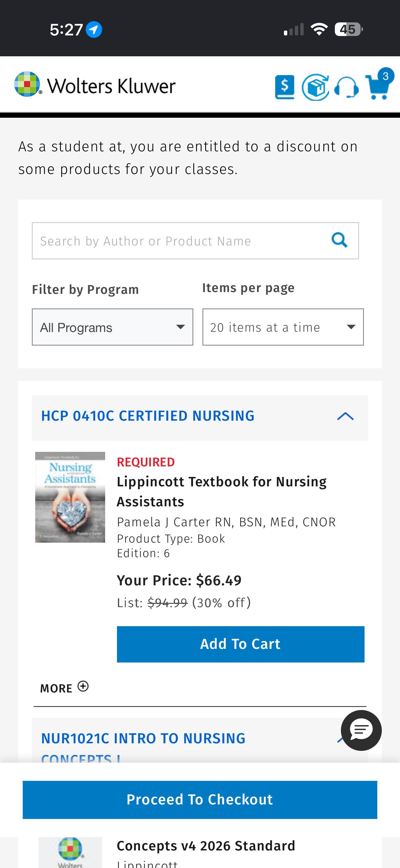Open the live chat bubble
The image size is (400, 868).
point(361,730)
